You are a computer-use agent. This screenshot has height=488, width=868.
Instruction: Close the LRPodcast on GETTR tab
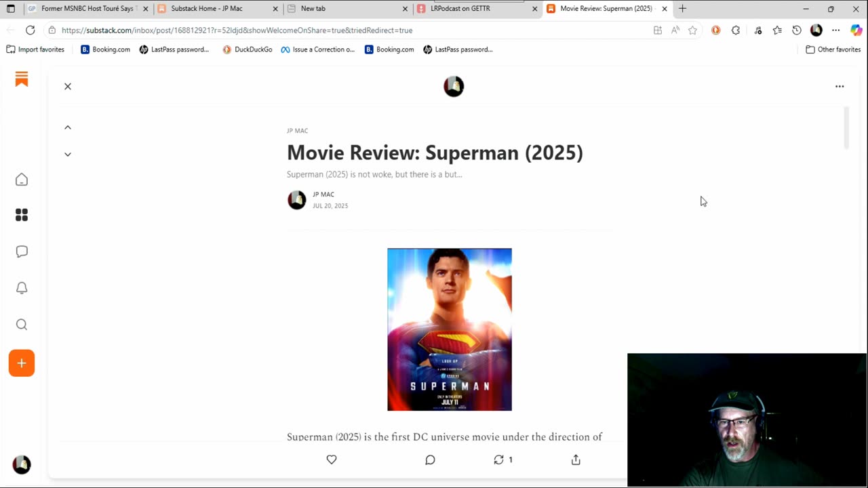click(x=534, y=9)
